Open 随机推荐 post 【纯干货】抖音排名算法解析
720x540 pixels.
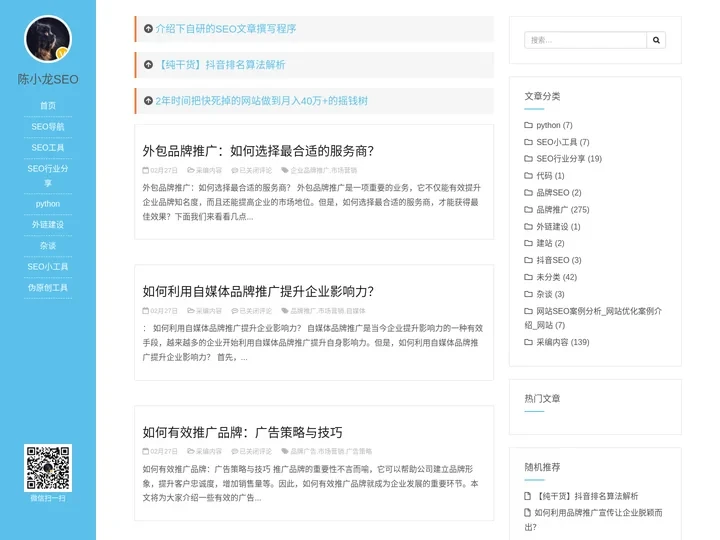pyautogui.click(x=588, y=496)
